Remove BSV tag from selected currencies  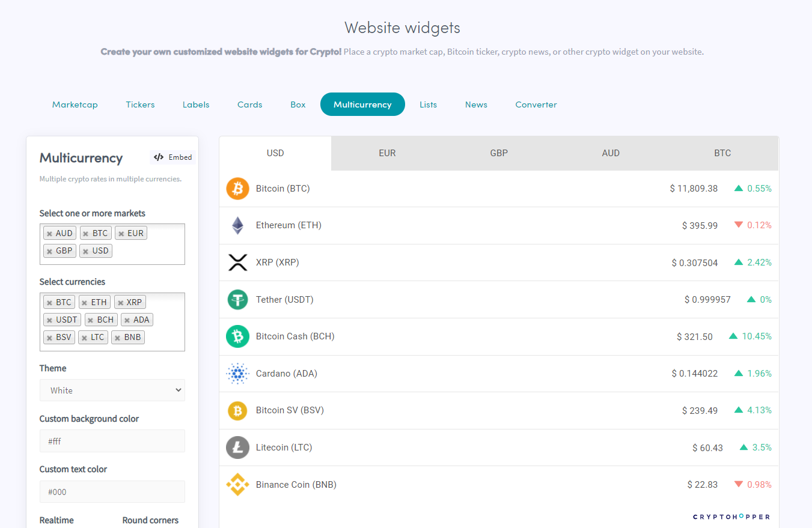click(49, 338)
